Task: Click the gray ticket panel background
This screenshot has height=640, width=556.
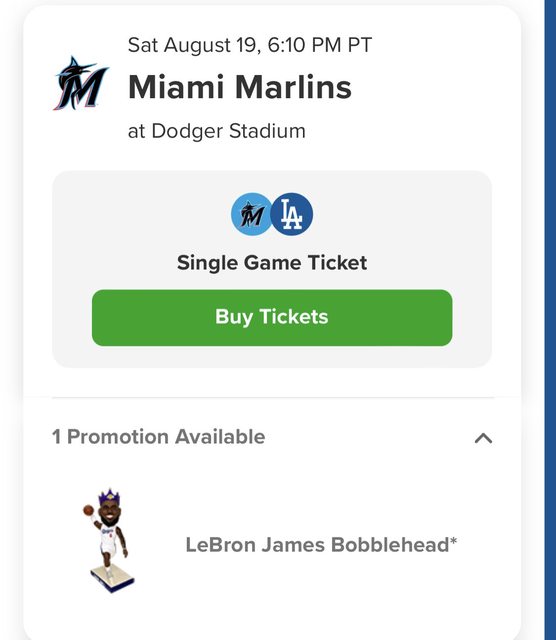Action: click(x=272, y=357)
